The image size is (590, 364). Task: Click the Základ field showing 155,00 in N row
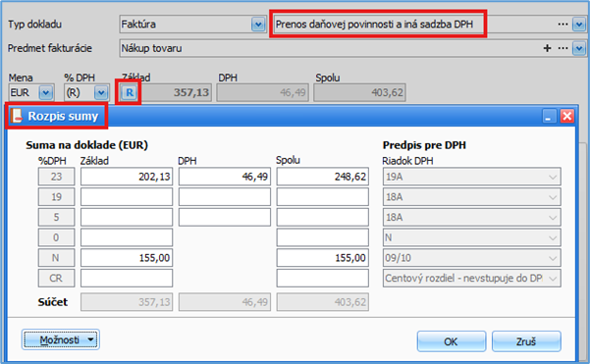click(x=127, y=258)
